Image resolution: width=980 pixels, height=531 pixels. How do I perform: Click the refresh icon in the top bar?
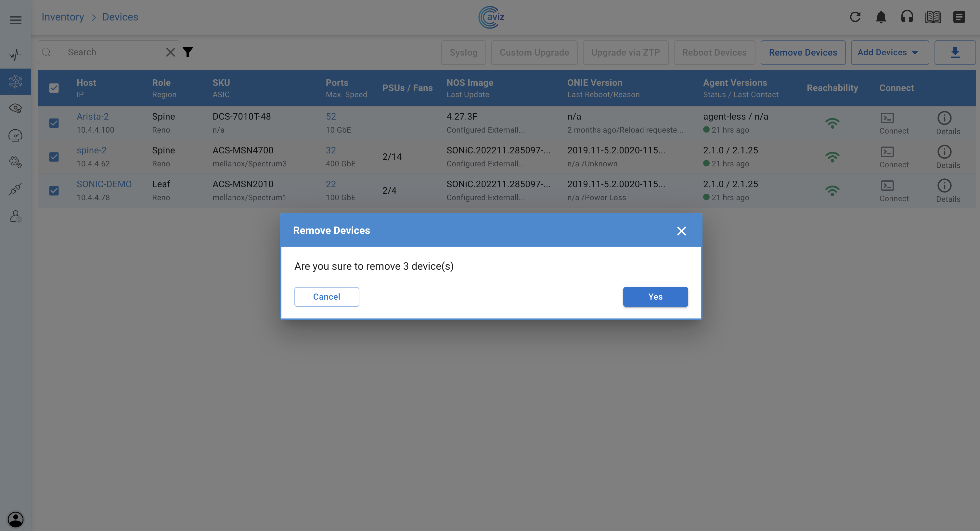pyautogui.click(x=855, y=17)
